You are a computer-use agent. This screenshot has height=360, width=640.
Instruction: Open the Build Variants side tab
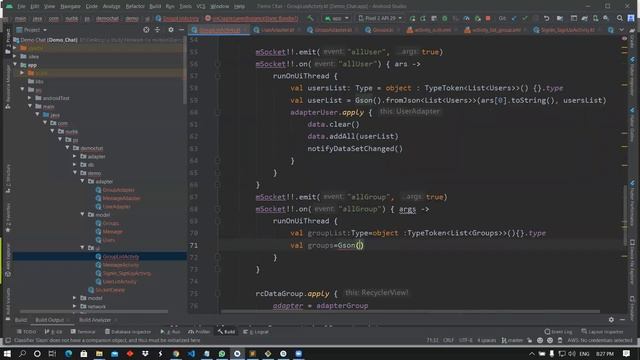pyautogui.click(x=8, y=304)
